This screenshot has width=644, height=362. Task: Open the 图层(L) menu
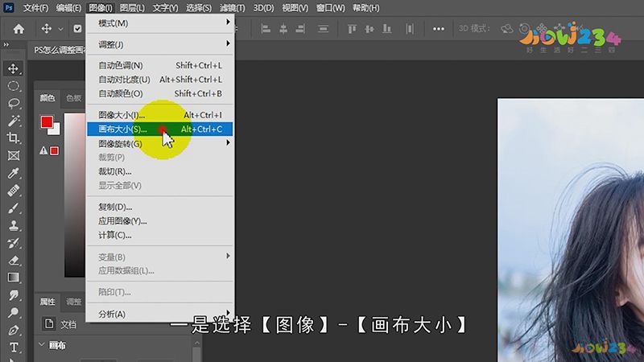click(x=132, y=8)
